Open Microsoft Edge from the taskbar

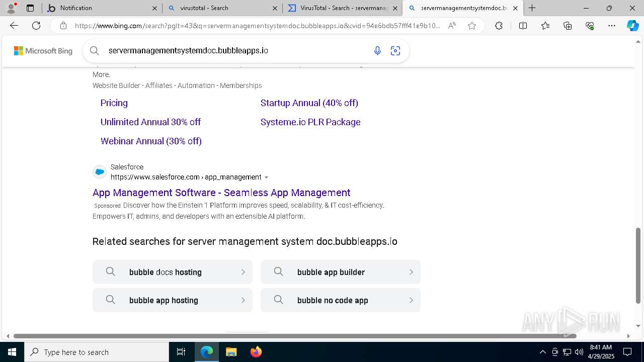(207, 352)
